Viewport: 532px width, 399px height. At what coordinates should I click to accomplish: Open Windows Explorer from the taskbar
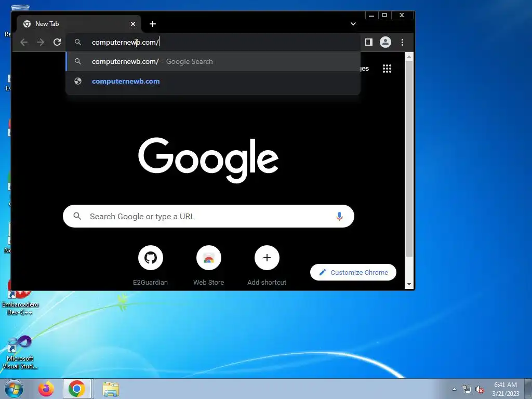pyautogui.click(x=111, y=389)
